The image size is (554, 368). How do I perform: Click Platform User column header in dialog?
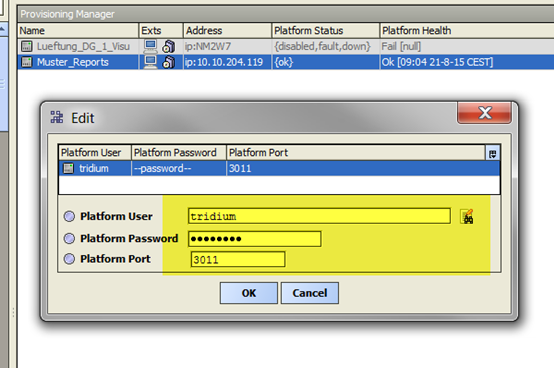[x=95, y=153]
